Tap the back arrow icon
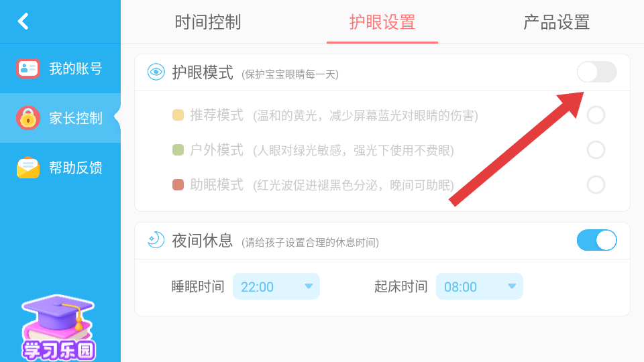The image size is (644, 362). (23, 21)
